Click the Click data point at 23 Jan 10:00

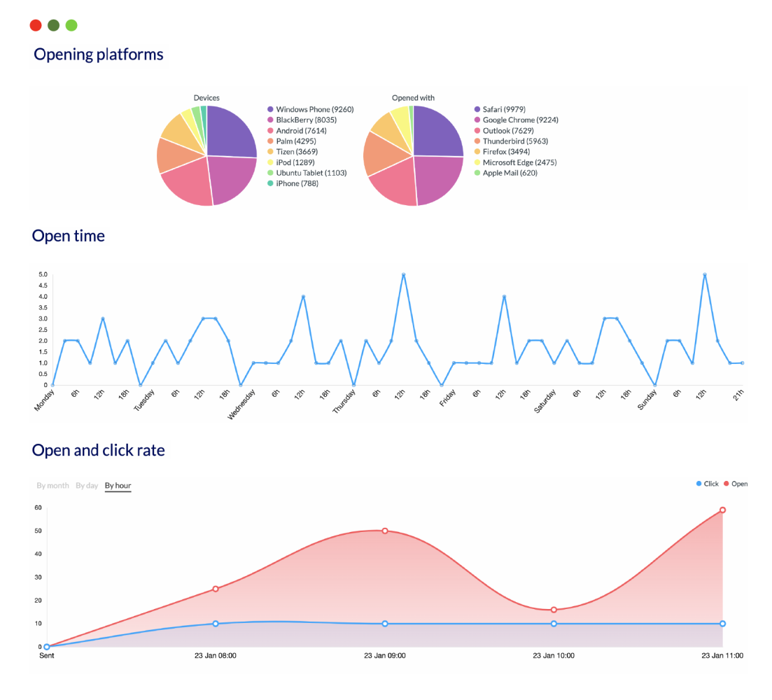(554, 623)
